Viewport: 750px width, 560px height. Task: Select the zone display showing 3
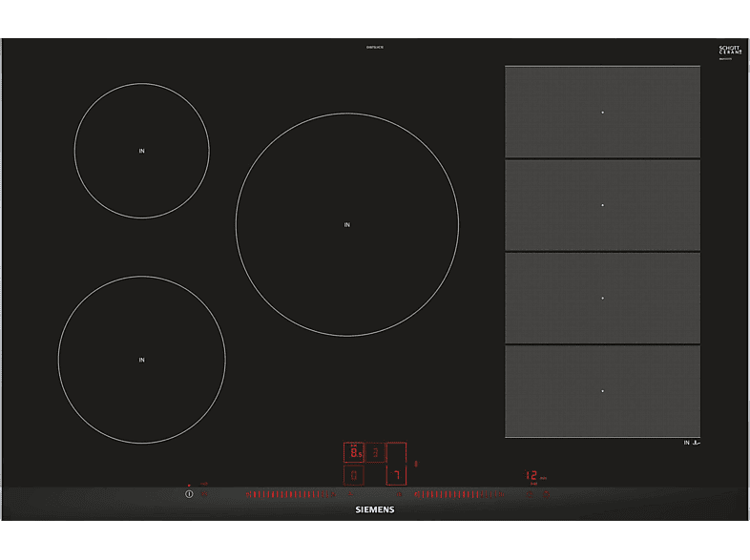[375, 453]
